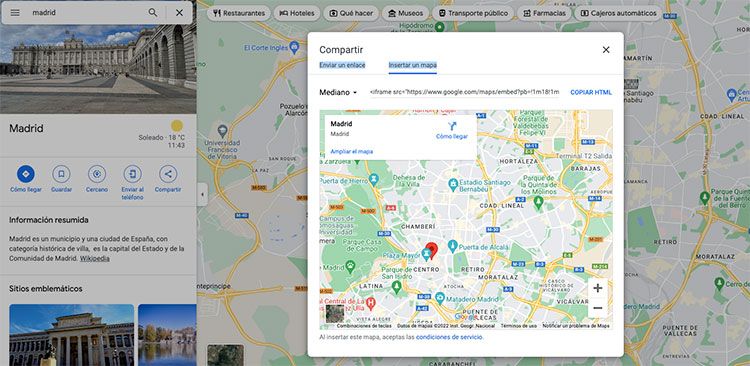Collapse the side panel arrow

point(202,194)
